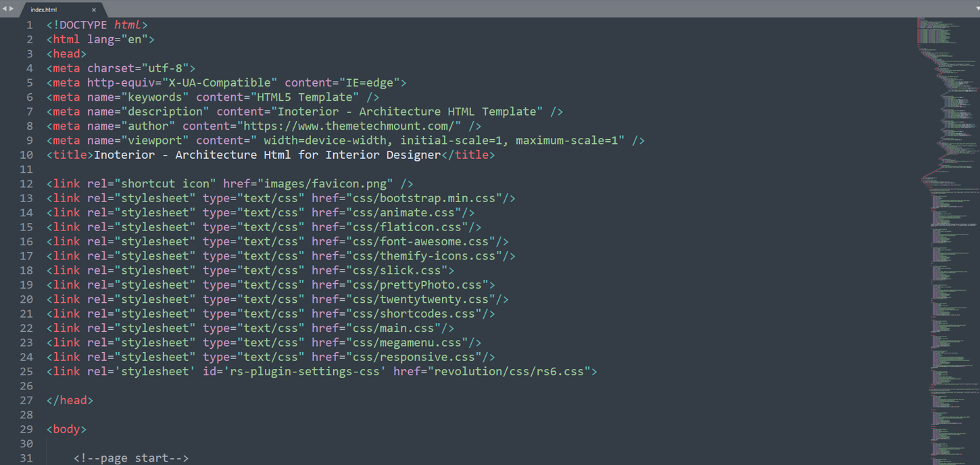The image size is (980, 465).
Task: Click the opening <body> tag
Action: [67, 429]
